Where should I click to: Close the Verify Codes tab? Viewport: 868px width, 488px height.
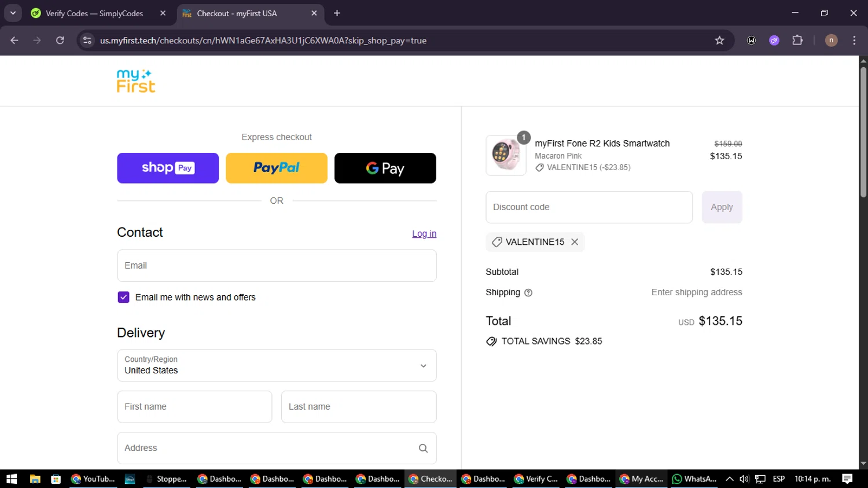(163, 13)
